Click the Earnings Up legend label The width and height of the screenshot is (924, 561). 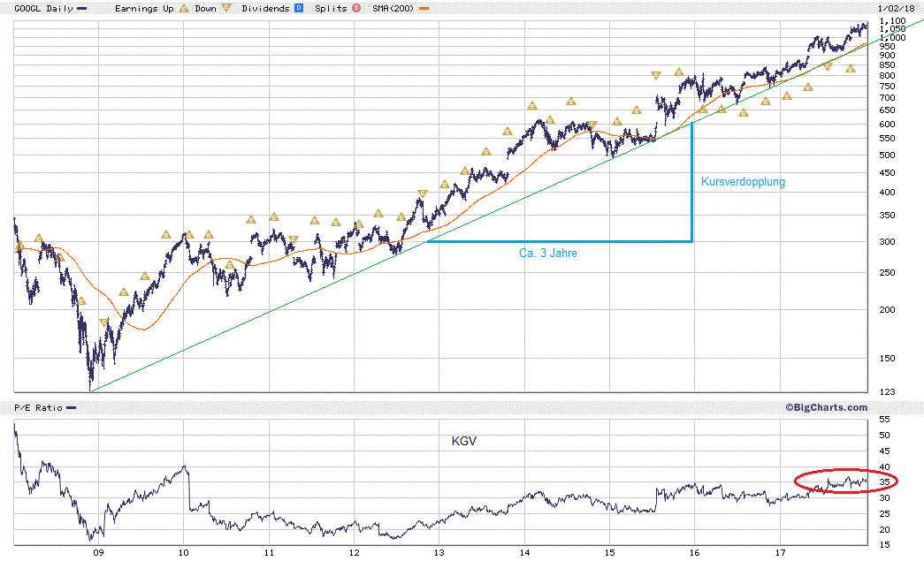(144, 8)
